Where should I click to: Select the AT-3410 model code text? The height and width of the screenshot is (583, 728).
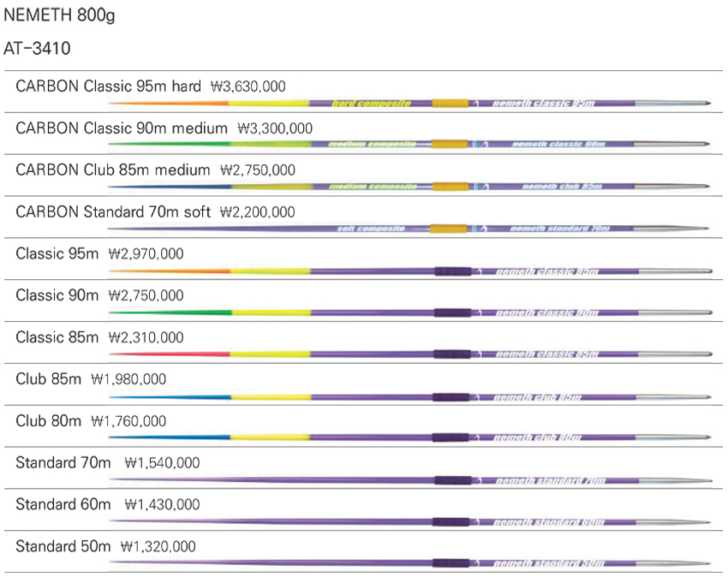pyautogui.click(x=37, y=48)
